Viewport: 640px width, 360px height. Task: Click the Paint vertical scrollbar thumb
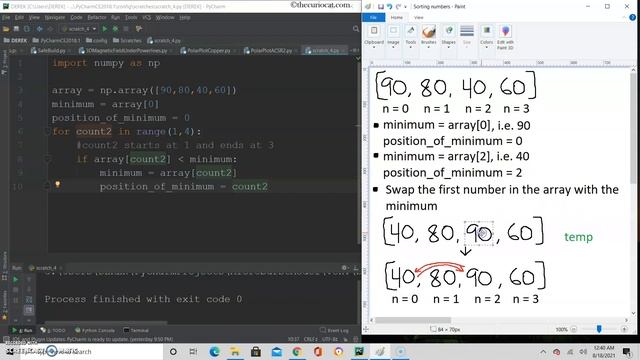pyautogui.click(x=633, y=128)
